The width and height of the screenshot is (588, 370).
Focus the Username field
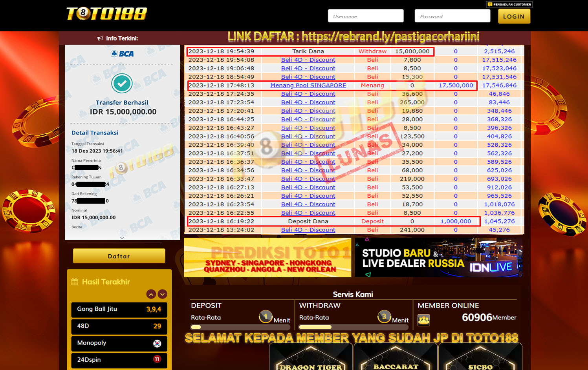(366, 16)
